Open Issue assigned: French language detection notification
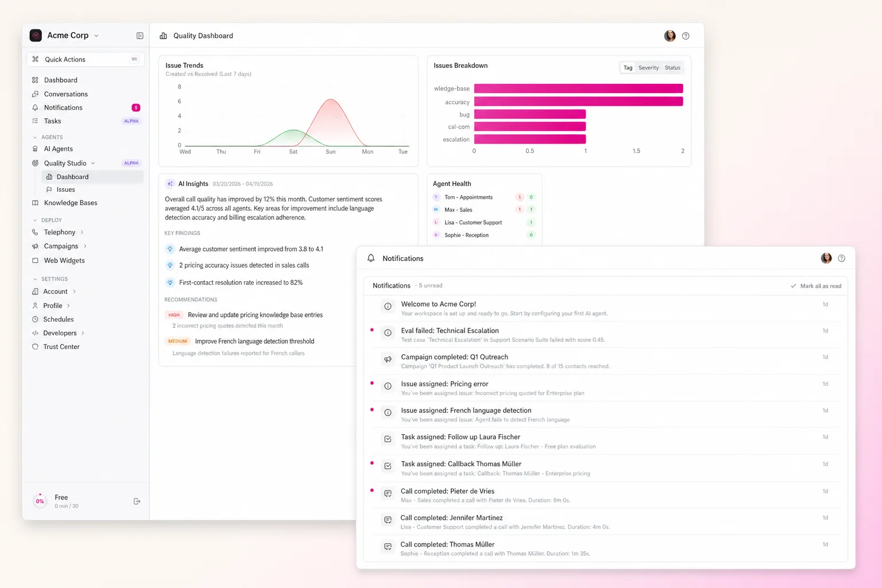 click(606, 415)
